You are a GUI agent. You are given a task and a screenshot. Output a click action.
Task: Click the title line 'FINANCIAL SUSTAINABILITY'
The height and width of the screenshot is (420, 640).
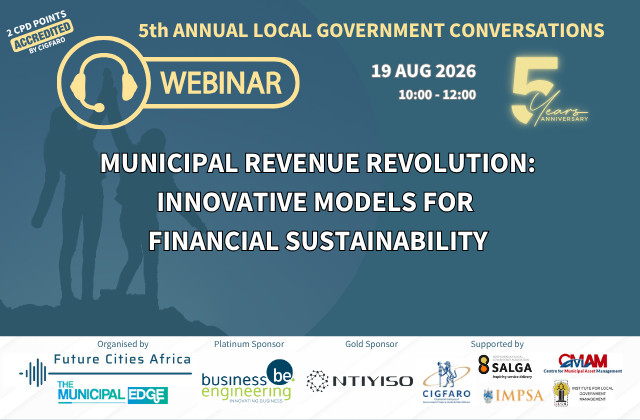(318, 241)
